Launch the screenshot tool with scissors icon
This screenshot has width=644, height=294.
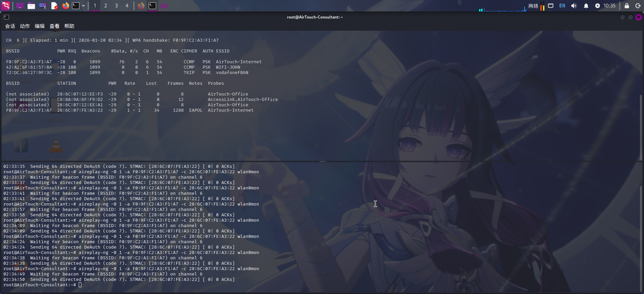coord(43,6)
